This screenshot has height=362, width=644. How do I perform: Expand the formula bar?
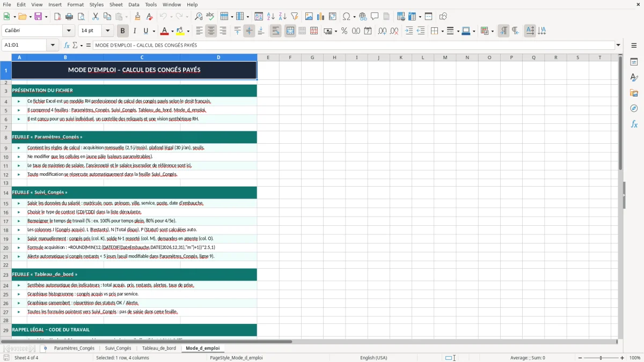click(x=618, y=45)
